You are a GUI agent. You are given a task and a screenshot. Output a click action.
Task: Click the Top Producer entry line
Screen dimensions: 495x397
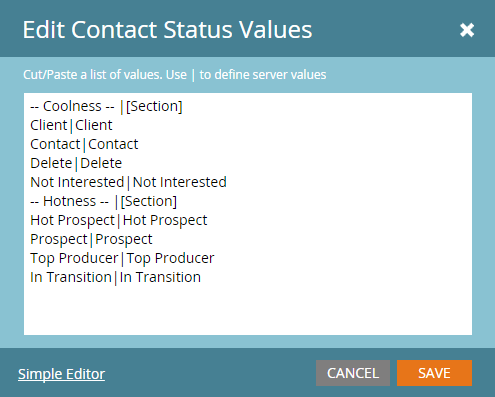pyautogui.click(x=122, y=258)
